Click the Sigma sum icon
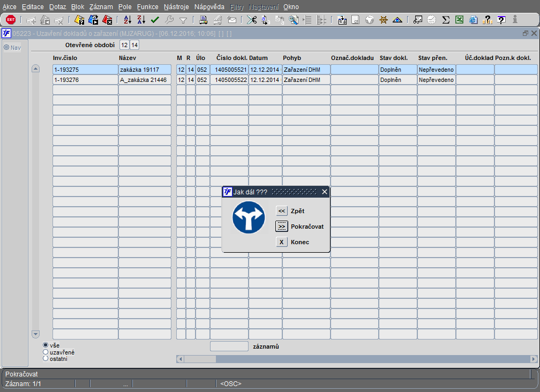Viewport: 540px width, 392px height. tap(446, 20)
